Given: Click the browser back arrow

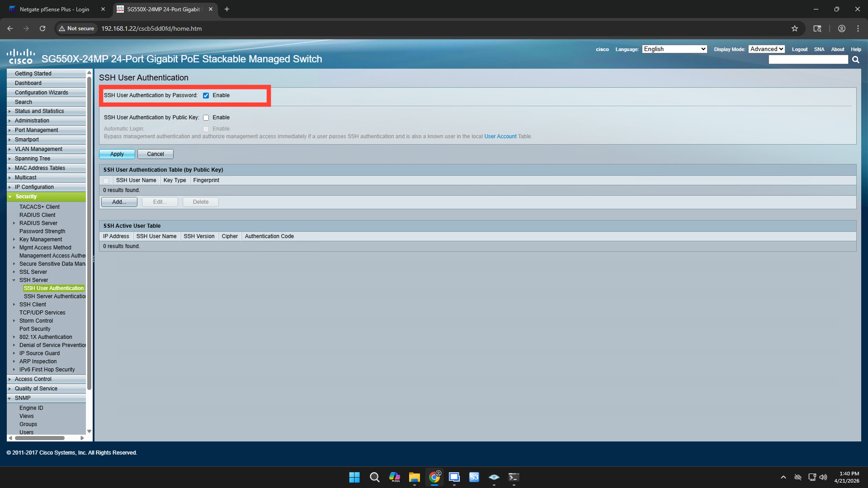Looking at the screenshot, I should point(10,28).
